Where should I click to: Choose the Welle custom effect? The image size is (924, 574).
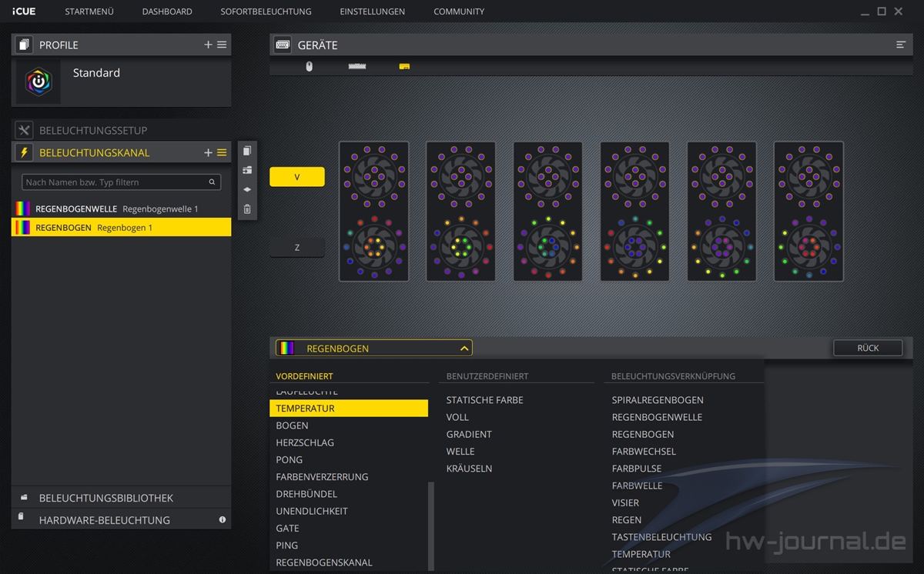click(460, 451)
